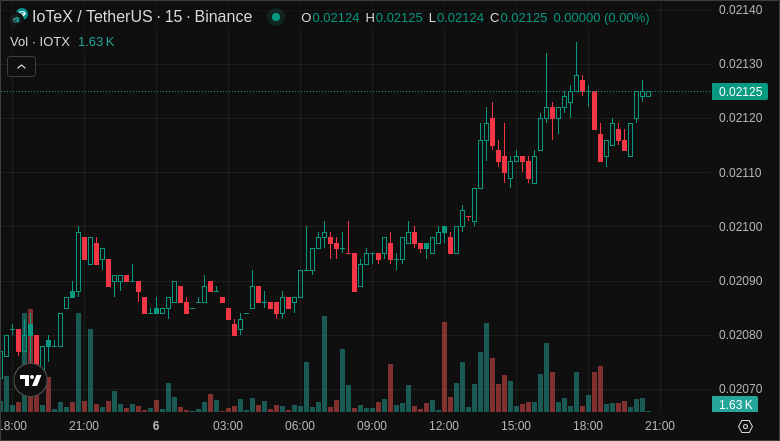Click the 0.02110 price axis label
The height and width of the screenshot is (441, 780).
click(x=740, y=173)
